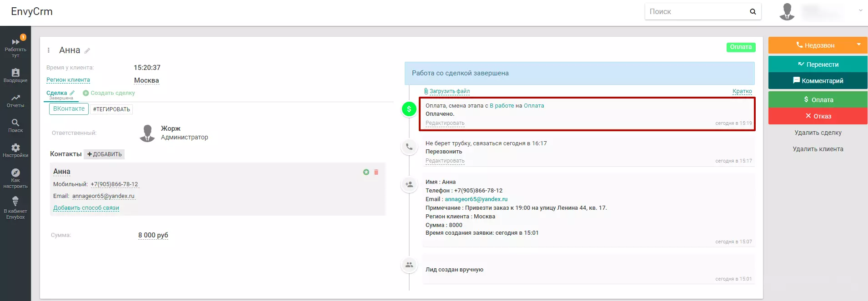This screenshot has width=868, height=301.
Task: Click the Лид создан вручную entry
Action: pos(589,270)
